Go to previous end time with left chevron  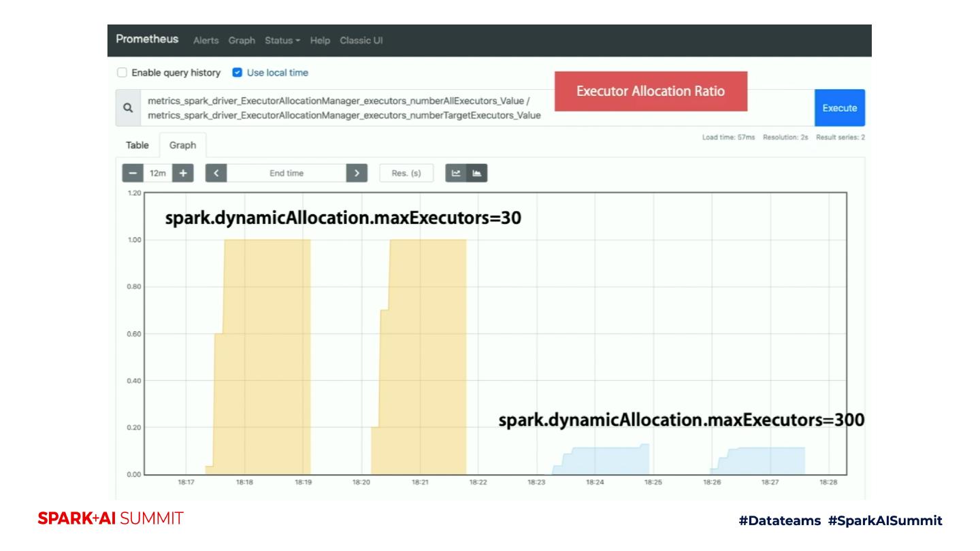(x=216, y=173)
